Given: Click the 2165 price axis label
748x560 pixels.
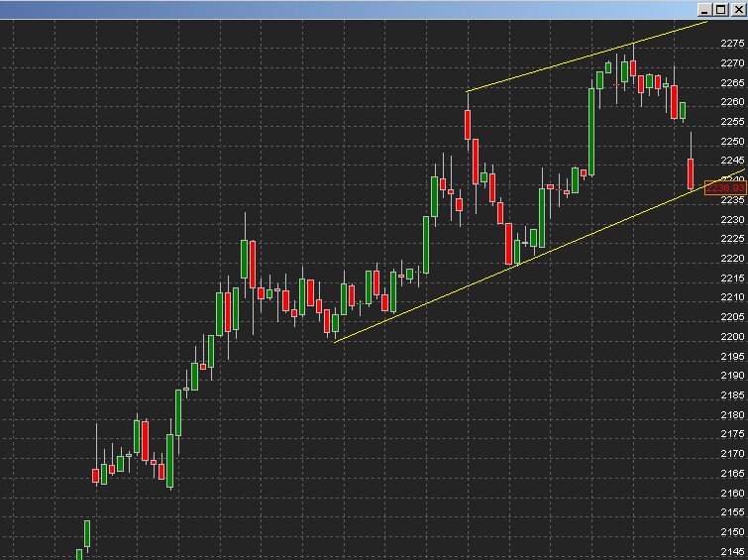Looking at the screenshot, I should pyautogui.click(x=732, y=473).
